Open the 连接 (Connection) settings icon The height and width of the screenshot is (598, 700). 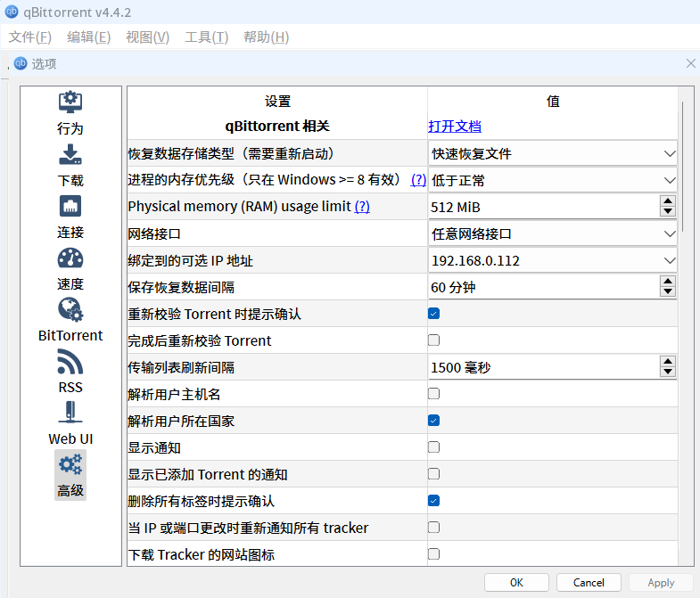point(70,206)
